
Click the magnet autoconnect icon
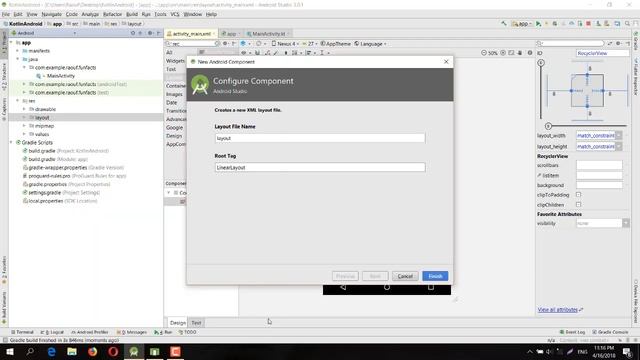[x=258, y=53]
